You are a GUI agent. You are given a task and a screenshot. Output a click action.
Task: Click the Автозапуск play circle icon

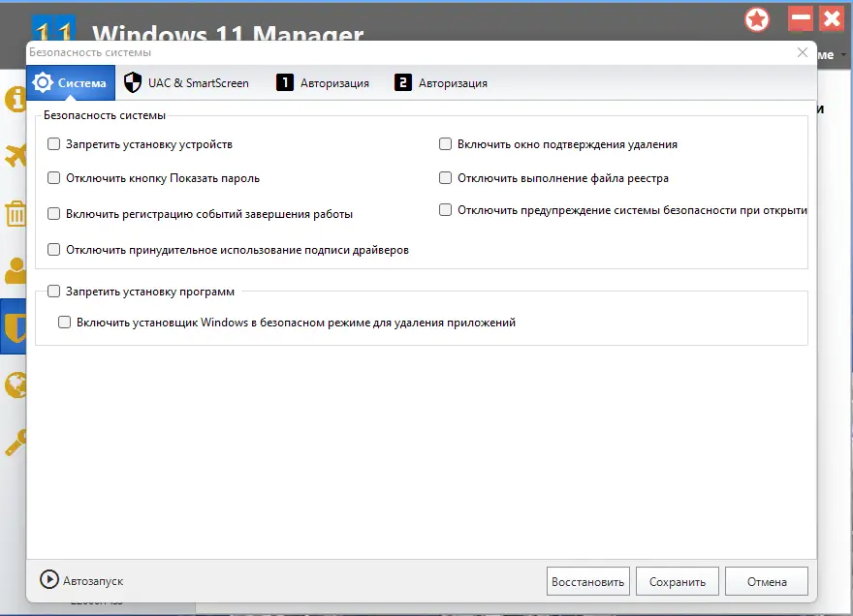(x=49, y=579)
